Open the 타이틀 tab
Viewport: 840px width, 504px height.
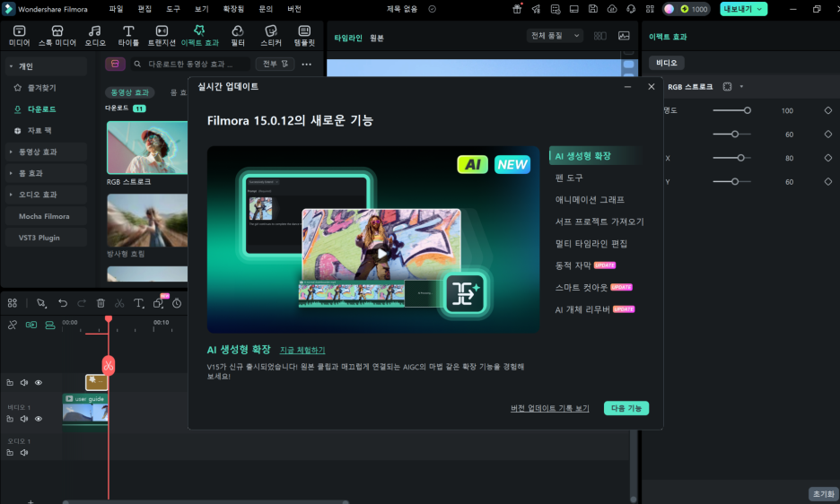click(128, 35)
